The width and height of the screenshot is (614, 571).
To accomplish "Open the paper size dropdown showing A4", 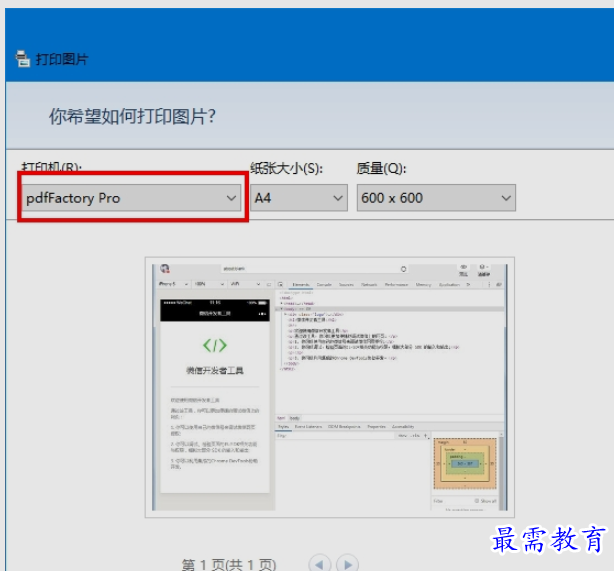I will [x=299, y=198].
